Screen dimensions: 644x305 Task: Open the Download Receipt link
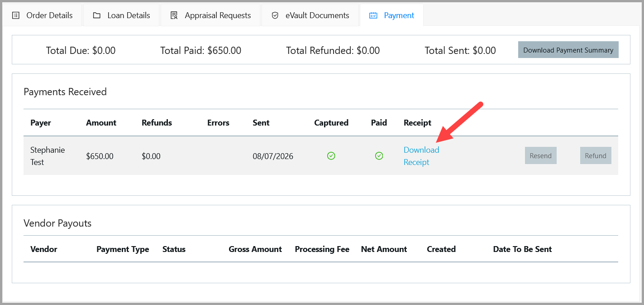[x=421, y=156]
